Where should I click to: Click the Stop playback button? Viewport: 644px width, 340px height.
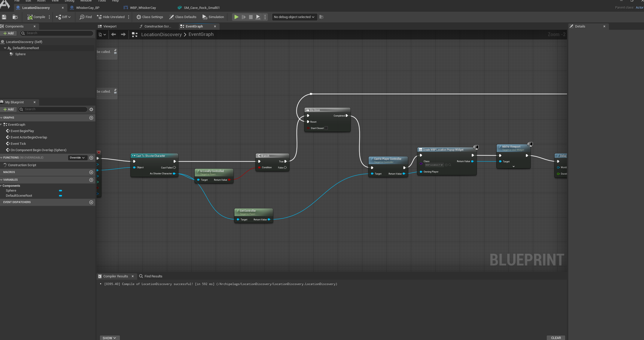[x=251, y=17]
